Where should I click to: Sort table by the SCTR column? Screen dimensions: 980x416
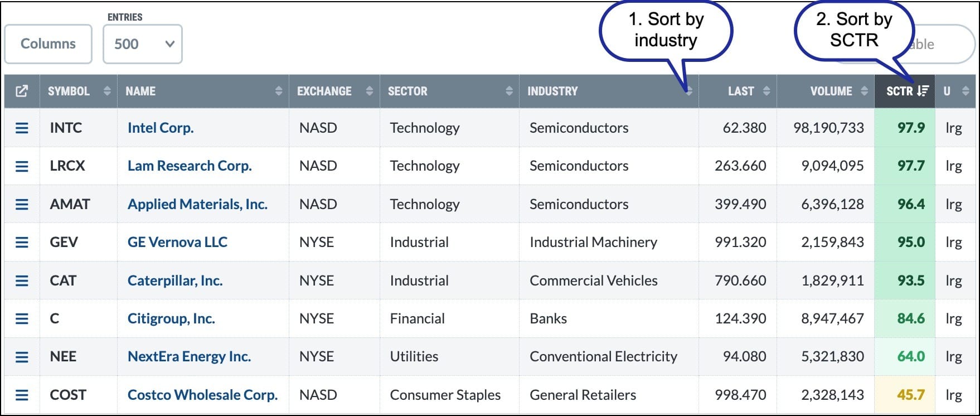(x=907, y=91)
